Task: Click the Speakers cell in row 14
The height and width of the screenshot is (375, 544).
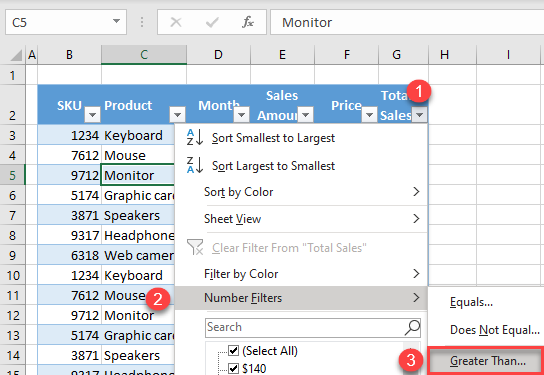Action: click(138, 356)
